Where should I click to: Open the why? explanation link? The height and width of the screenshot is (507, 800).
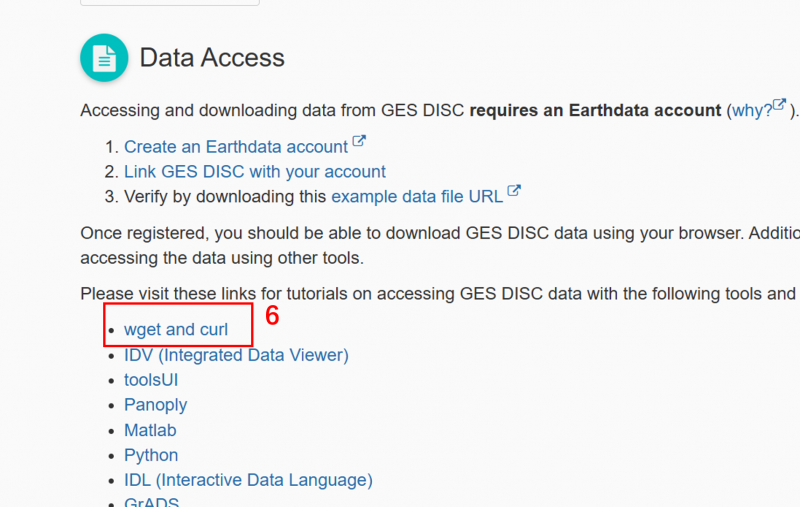coord(751,110)
